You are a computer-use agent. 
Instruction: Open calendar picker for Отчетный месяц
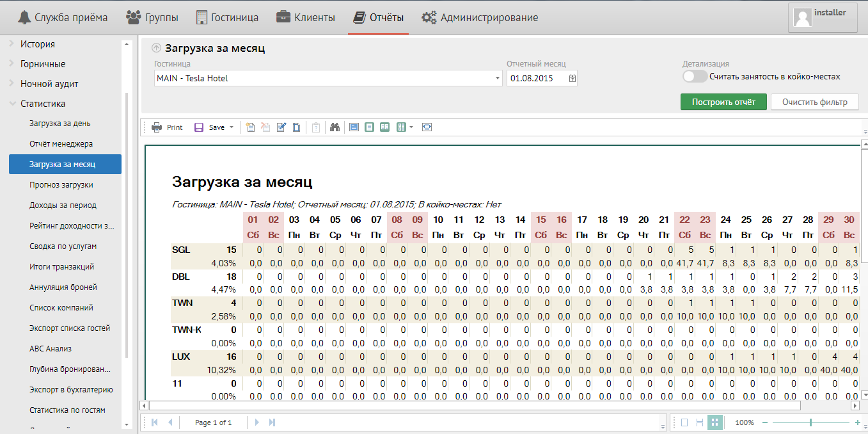coord(572,78)
